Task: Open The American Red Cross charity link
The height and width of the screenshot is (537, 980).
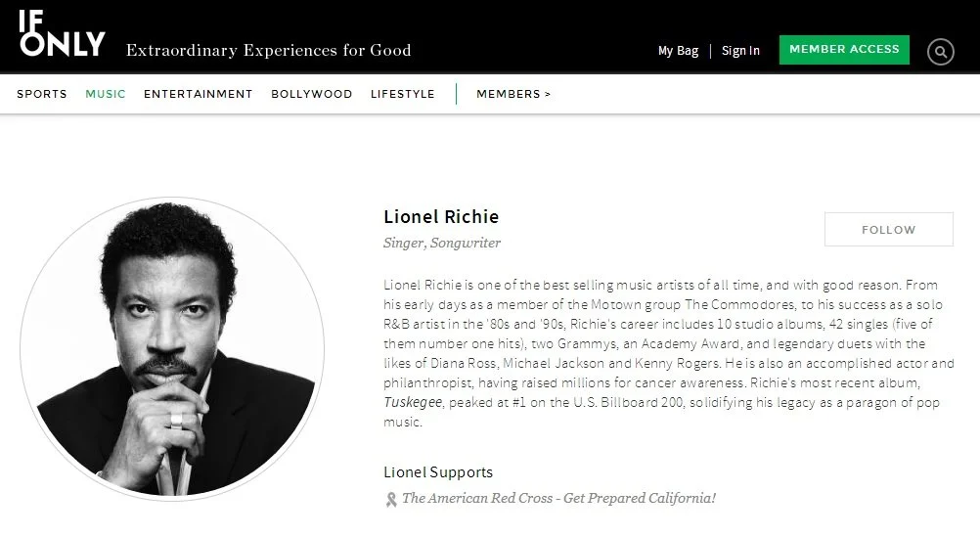Action: (558, 498)
